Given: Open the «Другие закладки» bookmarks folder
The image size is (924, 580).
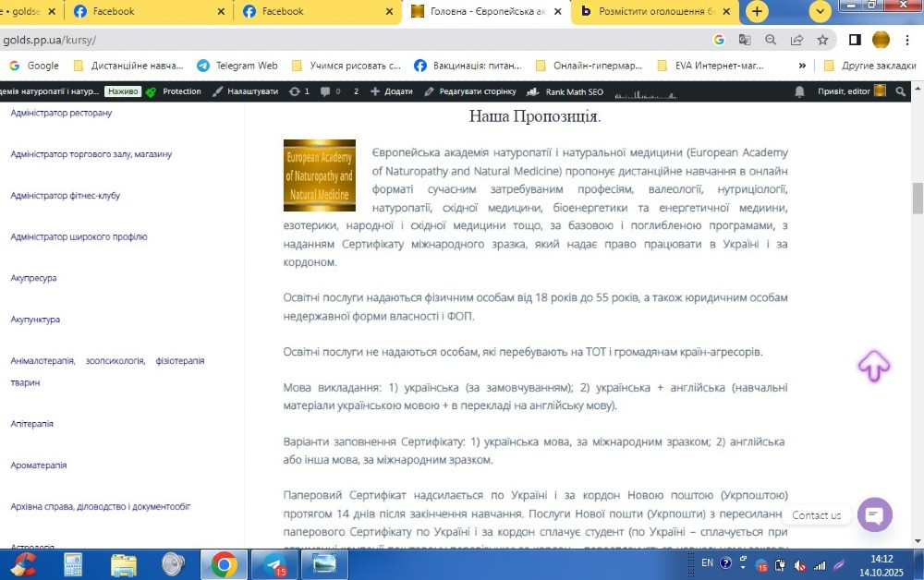Looking at the screenshot, I should tap(869, 66).
